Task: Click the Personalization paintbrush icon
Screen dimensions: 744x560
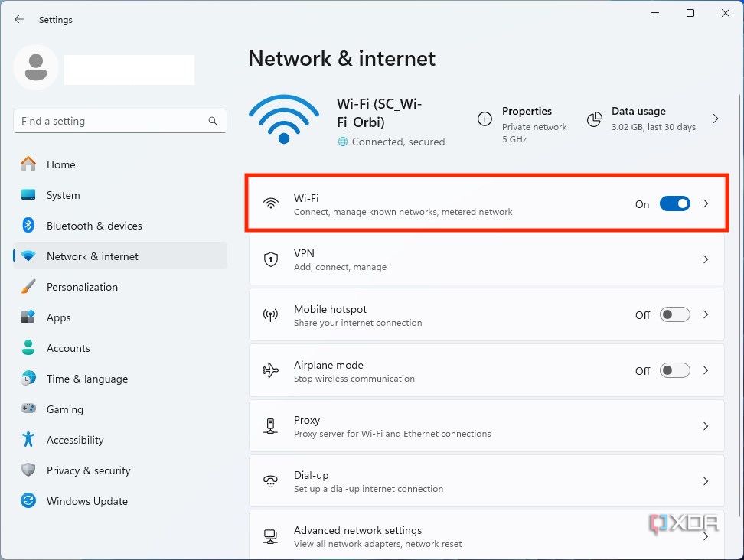Action: [28, 286]
